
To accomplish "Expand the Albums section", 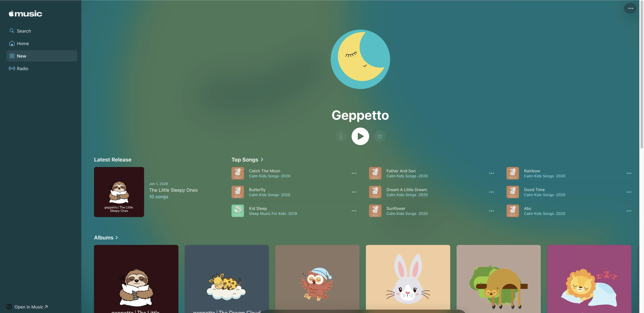I will click(106, 238).
